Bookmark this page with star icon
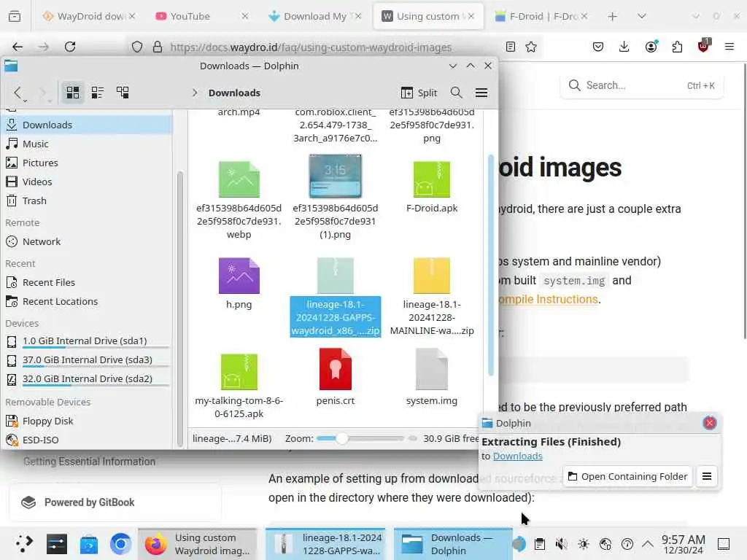The width and height of the screenshot is (747, 560). point(531,47)
